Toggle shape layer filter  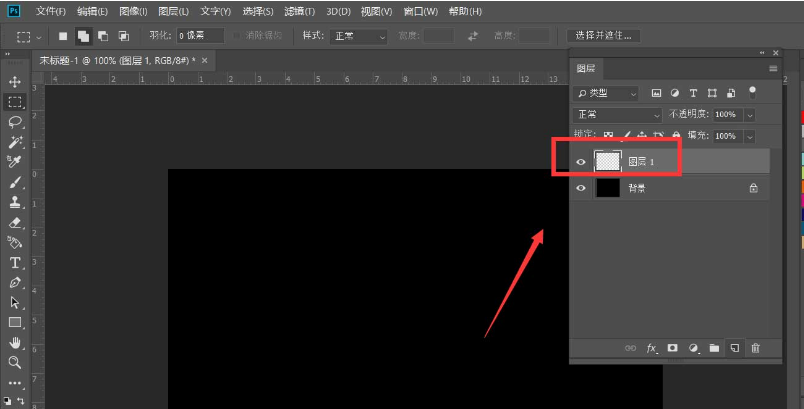[712, 93]
